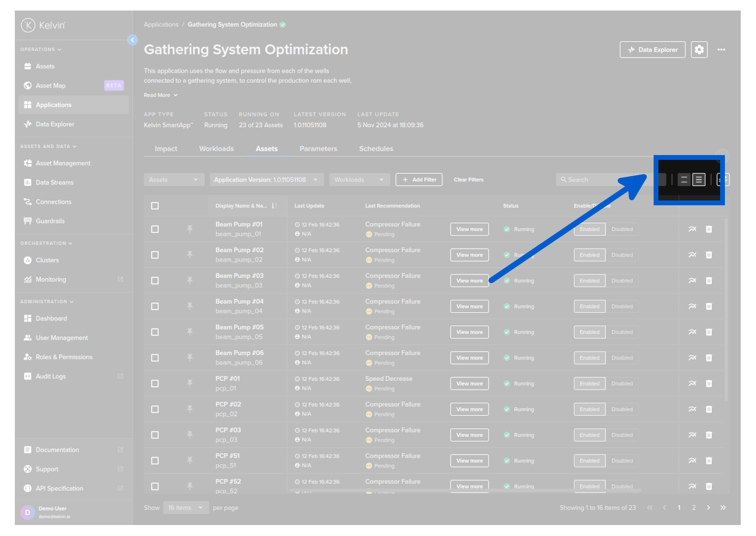Expand Application Version dropdown
Viewport: 756px width, 536px height.
(266, 180)
